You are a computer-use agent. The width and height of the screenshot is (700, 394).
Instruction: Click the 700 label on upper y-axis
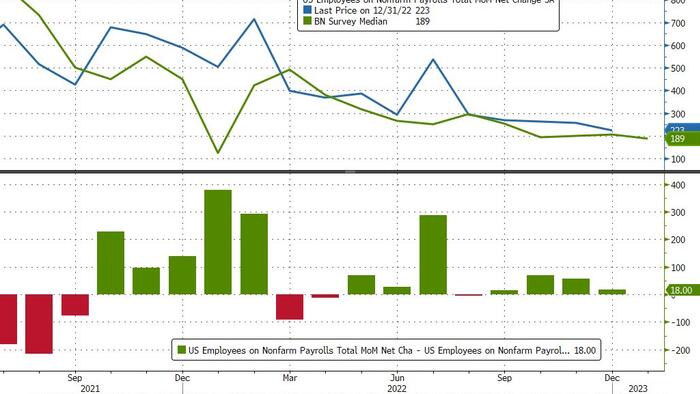pyautogui.click(x=677, y=23)
